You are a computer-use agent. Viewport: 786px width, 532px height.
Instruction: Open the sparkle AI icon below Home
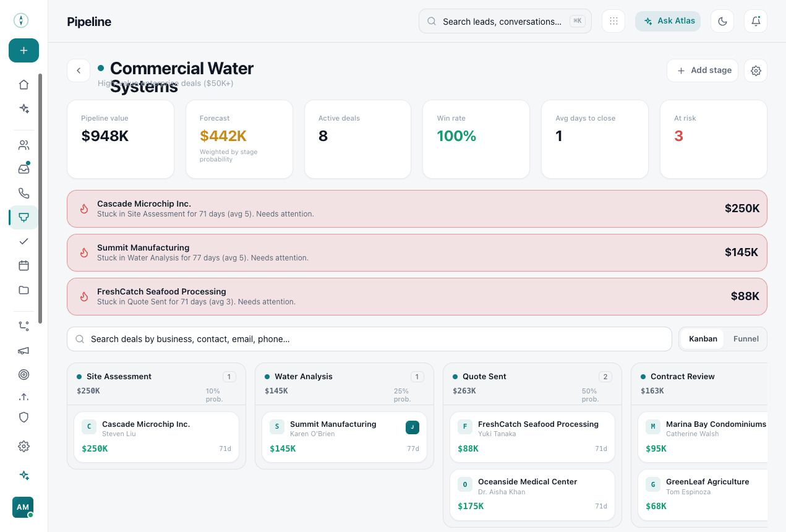(23, 109)
